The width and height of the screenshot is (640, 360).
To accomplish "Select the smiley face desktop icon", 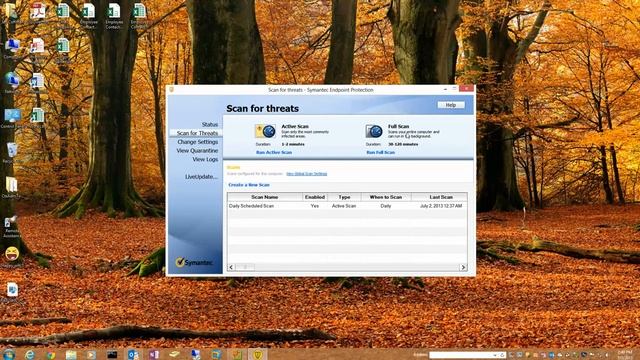I will coord(12,256).
